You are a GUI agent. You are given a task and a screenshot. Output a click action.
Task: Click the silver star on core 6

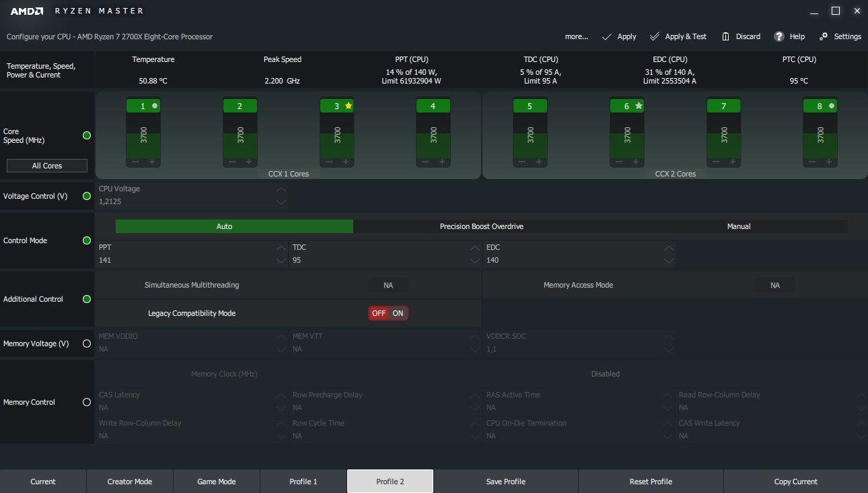coord(639,106)
